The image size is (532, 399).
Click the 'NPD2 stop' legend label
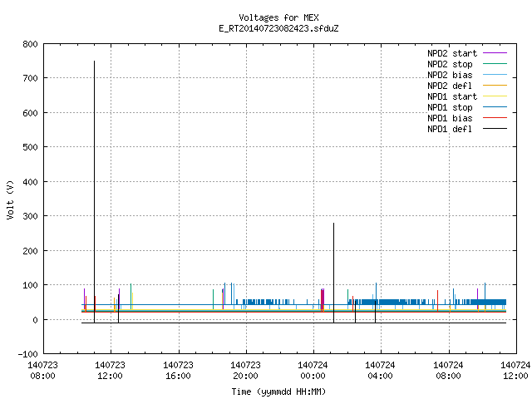(450, 64)
